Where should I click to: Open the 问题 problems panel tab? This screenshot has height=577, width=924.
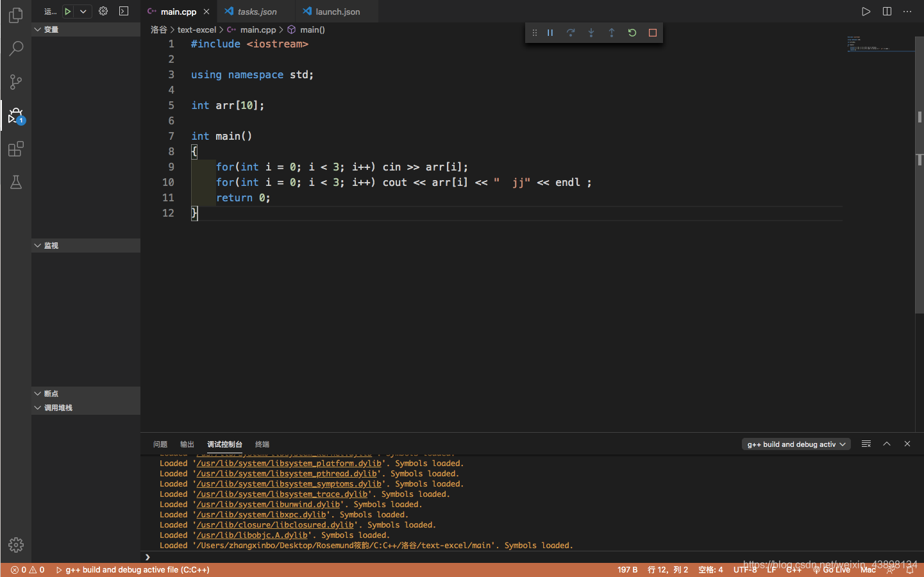160,444
